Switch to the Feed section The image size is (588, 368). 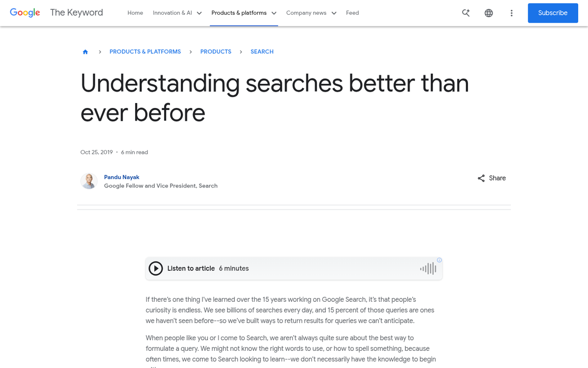click(x=352, y=13)
